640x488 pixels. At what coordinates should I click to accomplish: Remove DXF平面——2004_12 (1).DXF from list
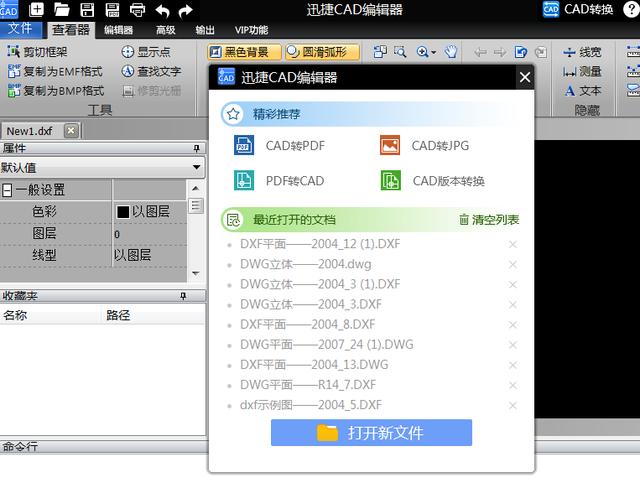tap(513, 244)
